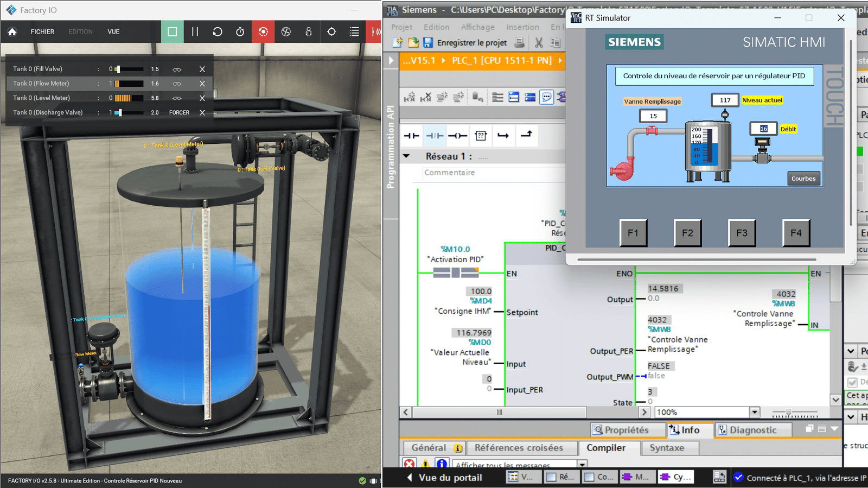
Task: Create a new project icon
Action: [x=398, y=42]
